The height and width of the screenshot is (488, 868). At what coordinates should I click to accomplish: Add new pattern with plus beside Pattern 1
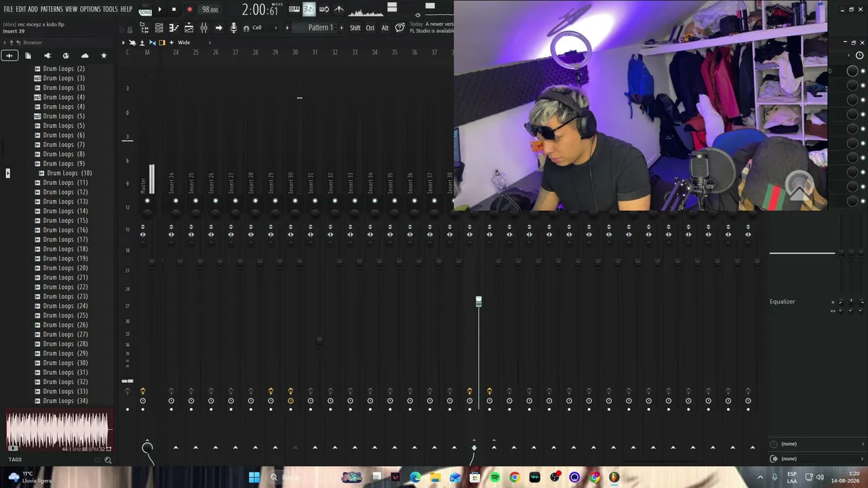[x=341, y=28]
